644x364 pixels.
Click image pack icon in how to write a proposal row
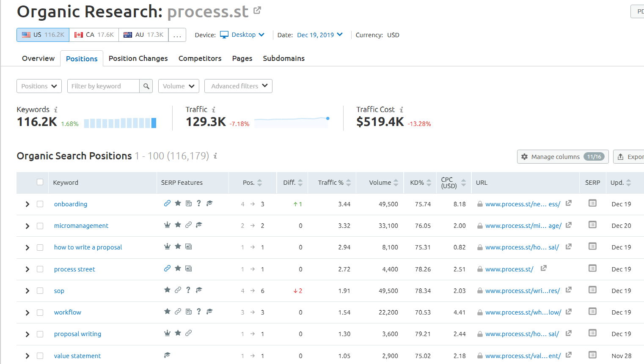click(188, 246)
